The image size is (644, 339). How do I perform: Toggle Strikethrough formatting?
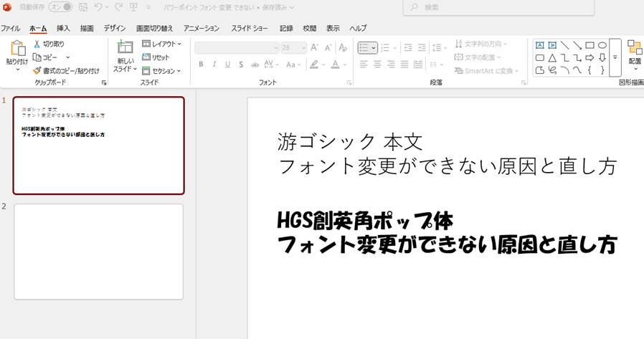(x=255, y=65)
